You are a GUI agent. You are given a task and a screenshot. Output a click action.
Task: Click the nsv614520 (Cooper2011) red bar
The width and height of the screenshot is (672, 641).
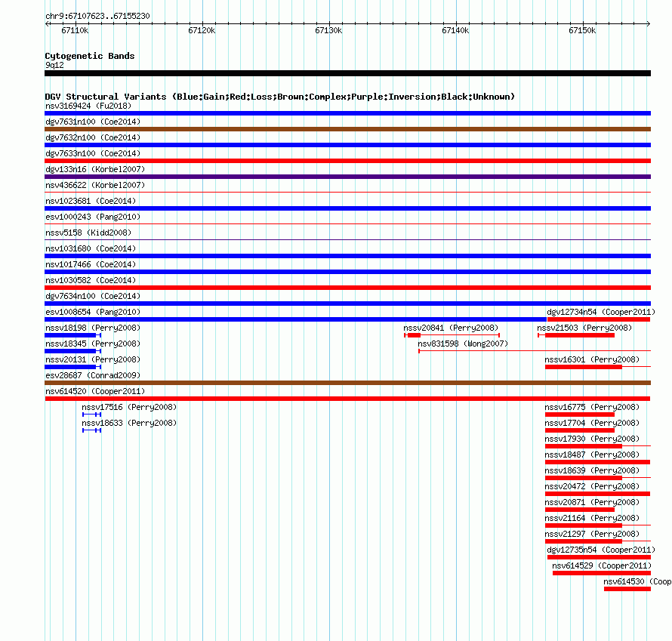click(x=347, y=399)
